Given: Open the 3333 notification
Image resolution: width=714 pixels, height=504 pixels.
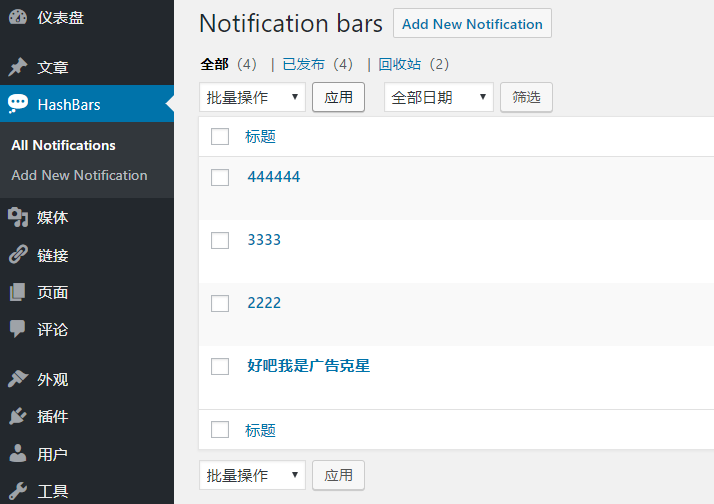Looking at the screenshot, I should tap(264, 239).
